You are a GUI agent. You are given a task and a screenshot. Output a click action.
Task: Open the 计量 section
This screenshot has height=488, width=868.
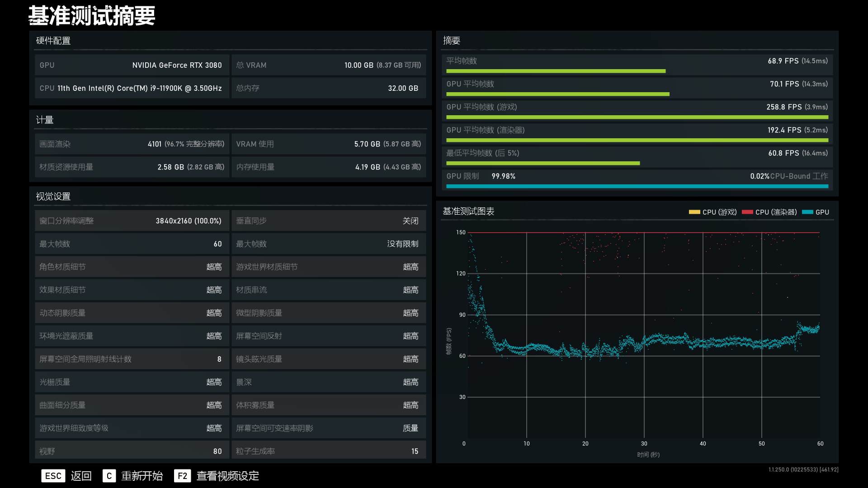point(45,120)
